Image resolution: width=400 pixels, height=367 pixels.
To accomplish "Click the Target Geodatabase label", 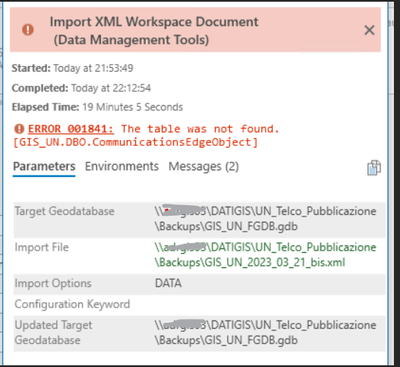I will (64, 211).
